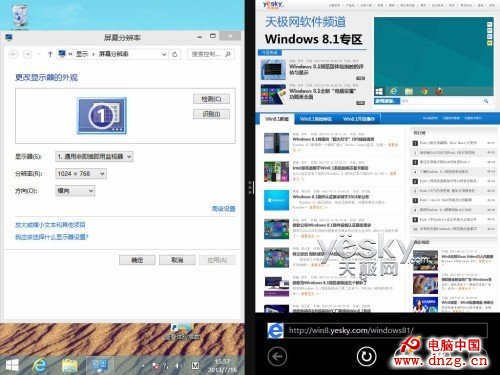Go back using the Metro IE back button
Viewport: 500px width, 375px height.
tap(277, 356)
